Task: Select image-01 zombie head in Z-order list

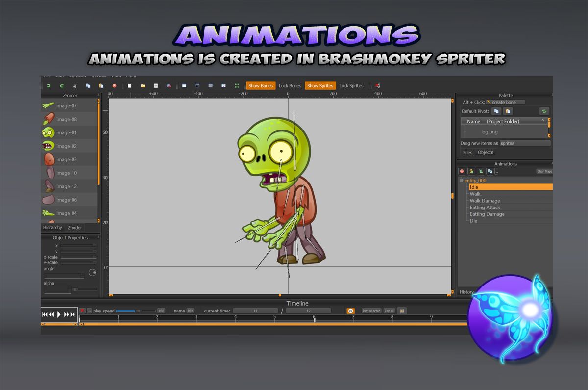Action: [x=69, y=132]
